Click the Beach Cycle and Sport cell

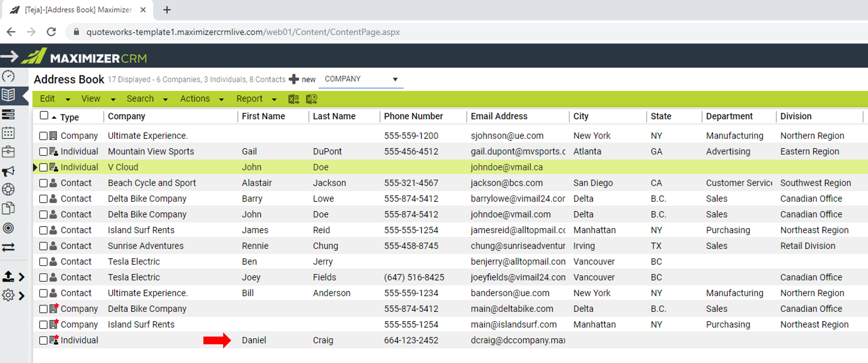pyautogui.click(x=152, y=183)
